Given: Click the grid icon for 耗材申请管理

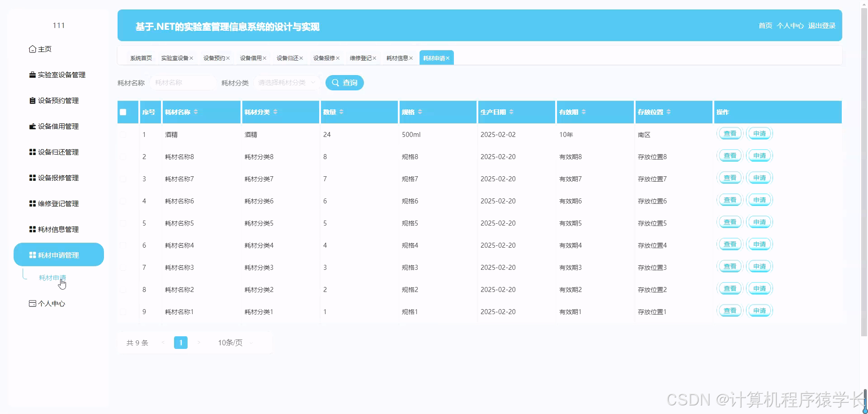Looking at the screenshot, I should (x=32, y=255).
